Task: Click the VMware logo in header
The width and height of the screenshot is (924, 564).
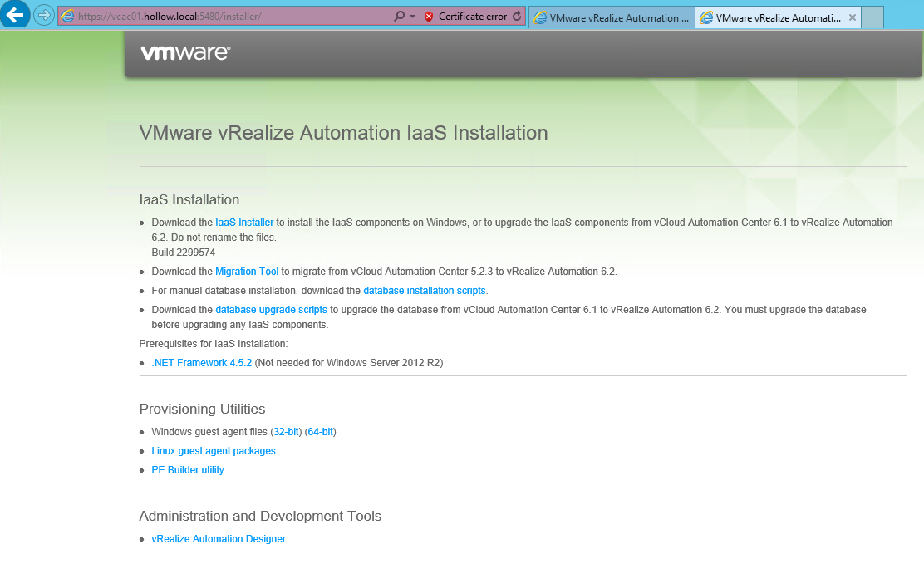Action: coord(185,53)
